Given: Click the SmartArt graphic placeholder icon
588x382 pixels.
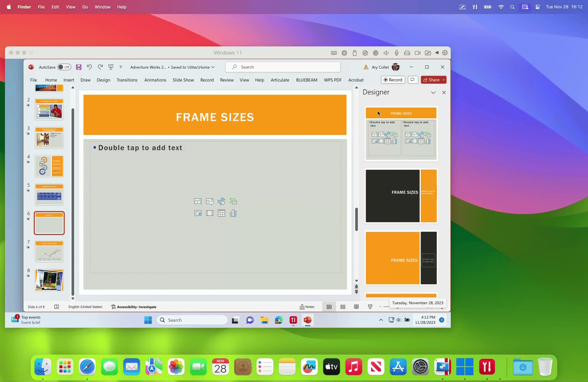Looking at the screenshot, I should [x=233, y=202].
